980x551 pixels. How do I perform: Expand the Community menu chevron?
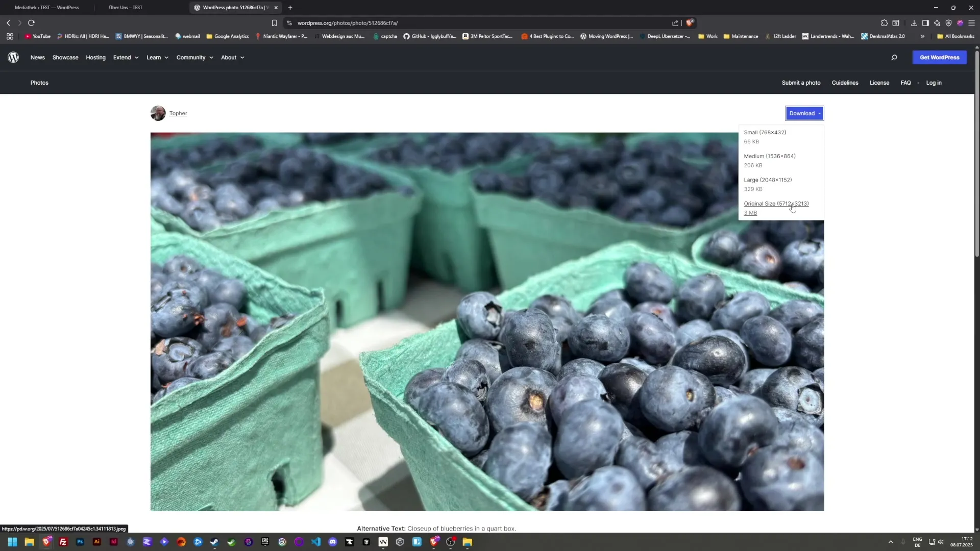click(x=210, y=58)
